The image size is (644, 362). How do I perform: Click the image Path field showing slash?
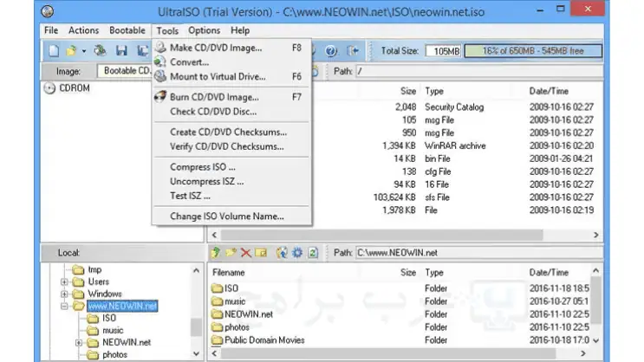pos(479,71)
